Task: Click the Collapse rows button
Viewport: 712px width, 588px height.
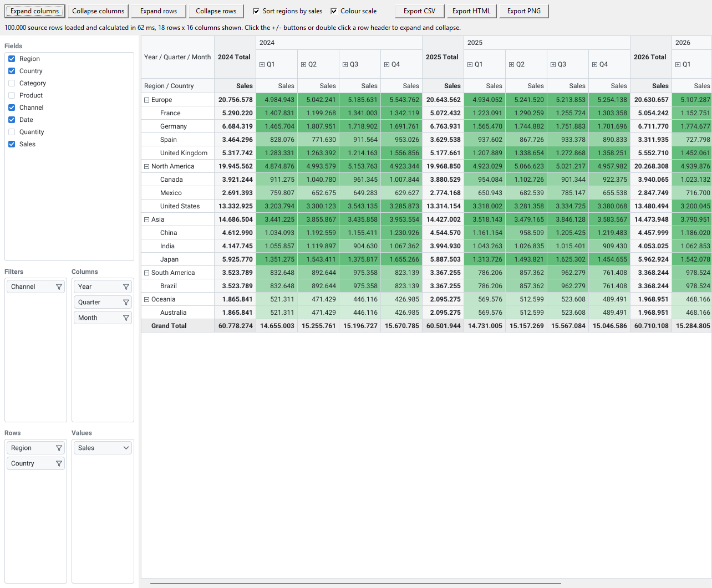Action: (216, 11)
